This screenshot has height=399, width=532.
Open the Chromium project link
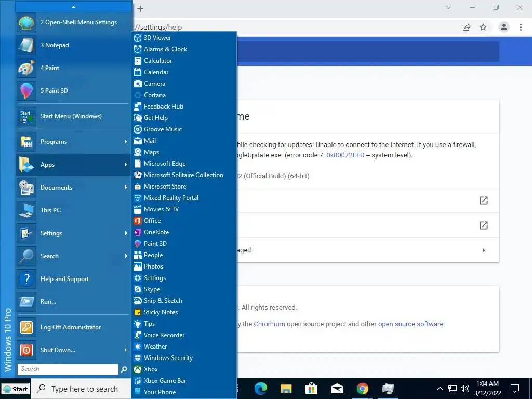click(270, 324)
